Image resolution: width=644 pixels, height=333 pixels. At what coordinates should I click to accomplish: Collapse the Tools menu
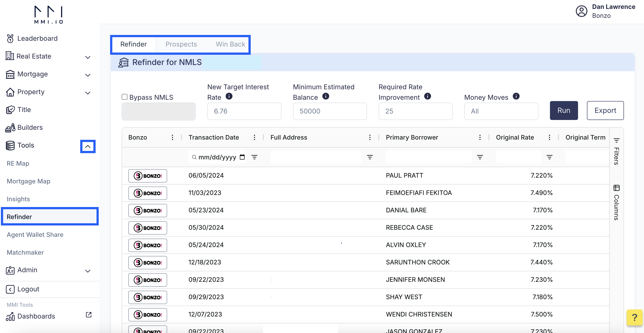point(88,147)
